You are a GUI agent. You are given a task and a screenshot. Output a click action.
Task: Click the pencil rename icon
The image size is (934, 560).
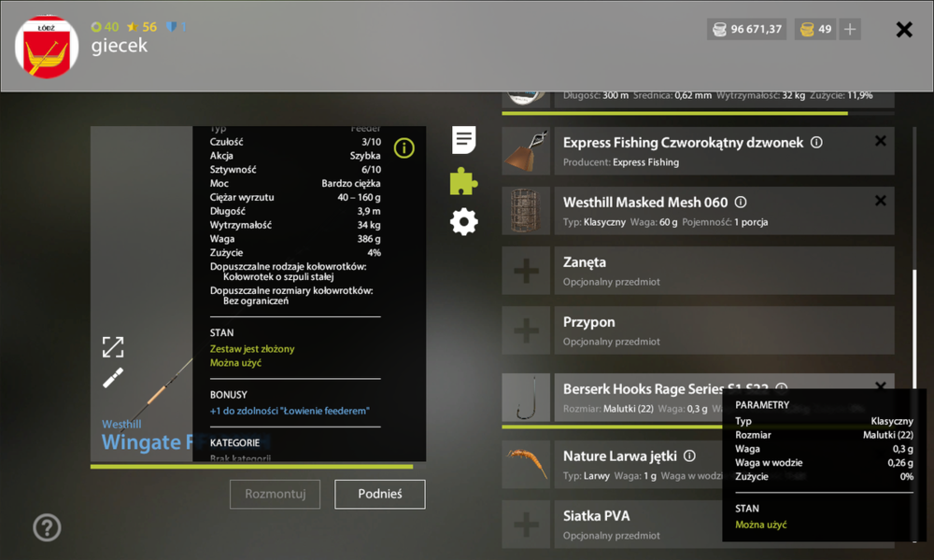[x=113, y=377]
